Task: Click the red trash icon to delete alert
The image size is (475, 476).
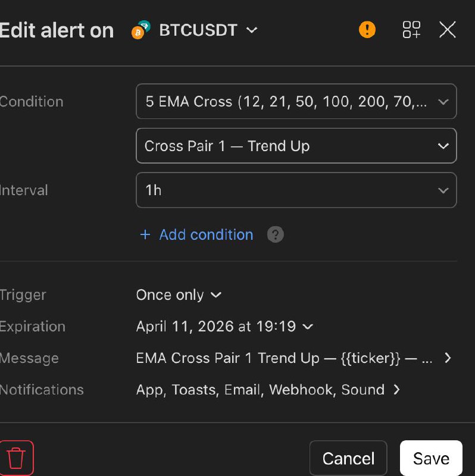Action: click(16, 458)
